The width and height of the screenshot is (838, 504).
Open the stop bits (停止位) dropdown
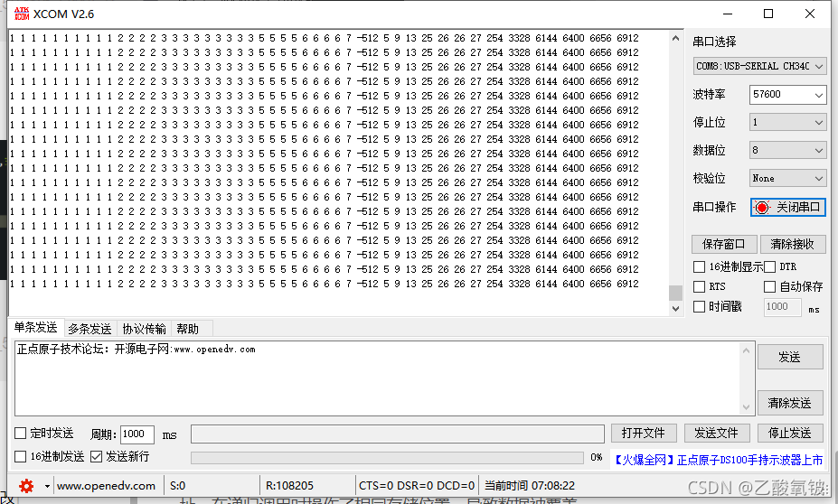[787, 122]
